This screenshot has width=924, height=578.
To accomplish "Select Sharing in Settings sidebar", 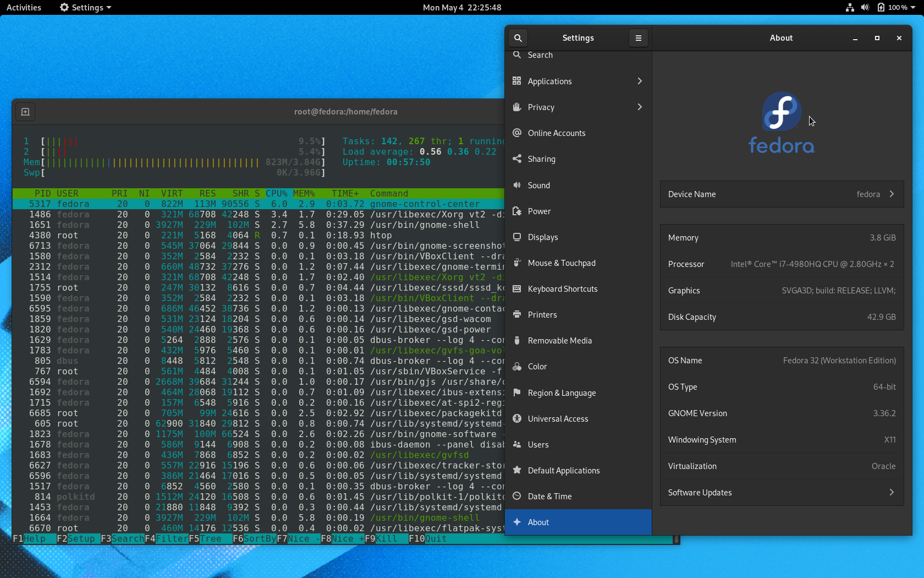I will click(578, 159).
